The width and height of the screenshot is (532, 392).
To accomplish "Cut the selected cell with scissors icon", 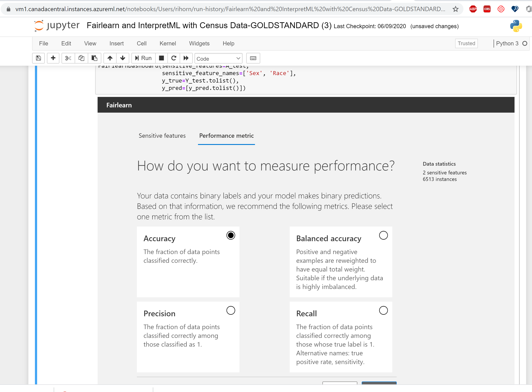I will [x=68, y=58].
